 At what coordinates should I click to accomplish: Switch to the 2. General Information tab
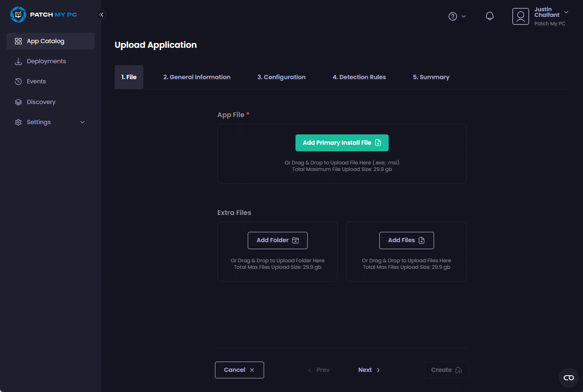click(197, 77)
